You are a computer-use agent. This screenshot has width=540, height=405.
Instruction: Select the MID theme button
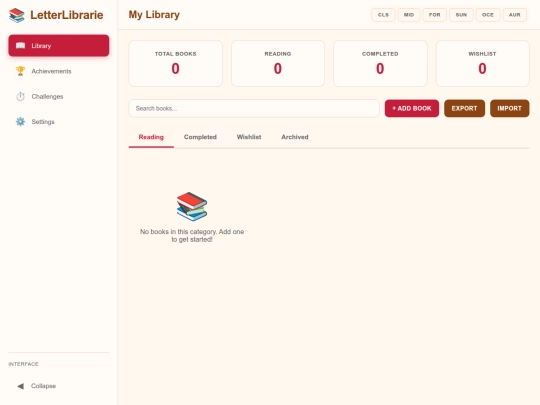(409, 15)
